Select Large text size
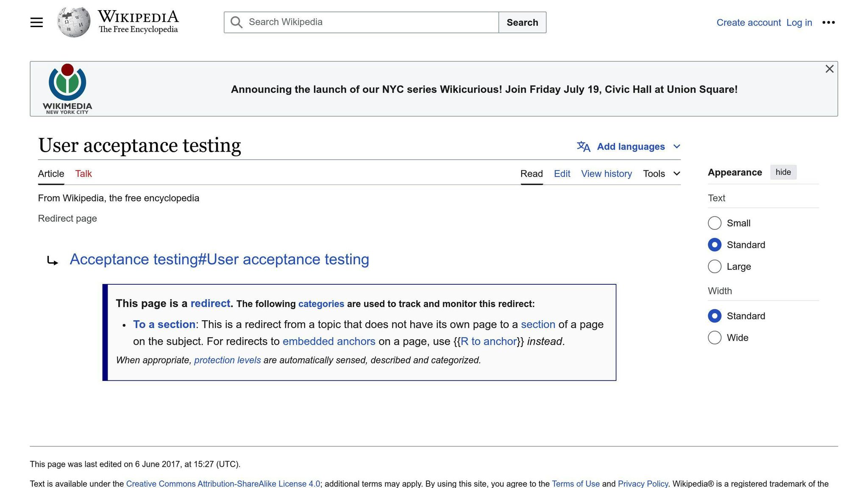Viewport: 868px width, 488px height. click(715, 266)
